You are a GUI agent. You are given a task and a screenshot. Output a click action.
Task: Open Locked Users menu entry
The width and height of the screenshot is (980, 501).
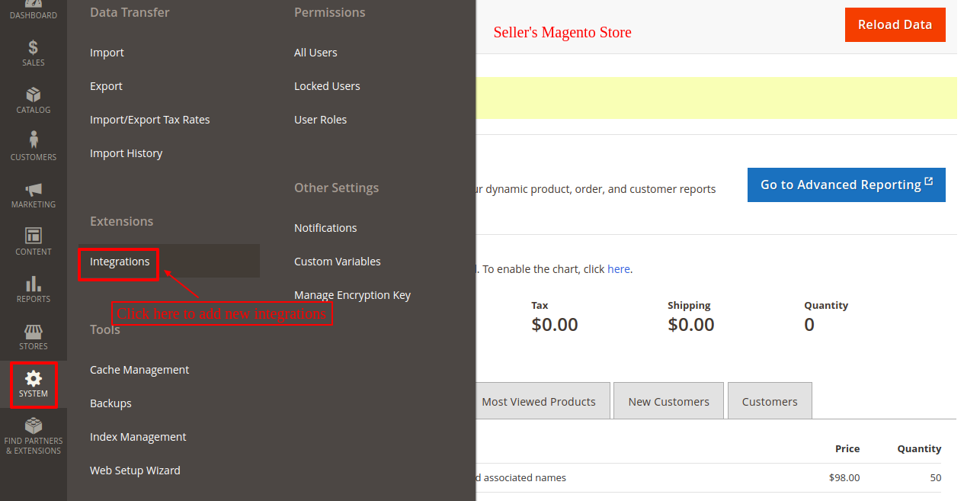327,86
